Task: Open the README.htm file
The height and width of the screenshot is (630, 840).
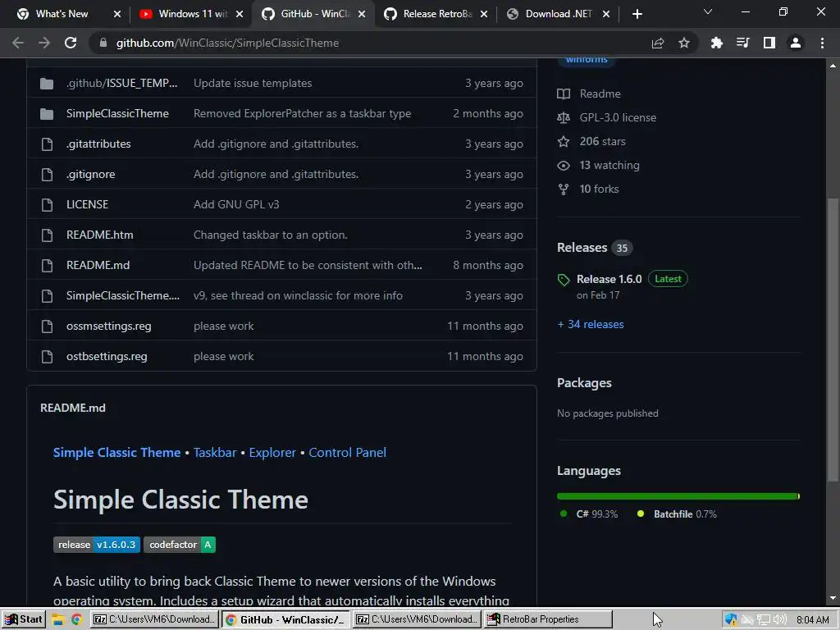Action: [x=99, y=235]
